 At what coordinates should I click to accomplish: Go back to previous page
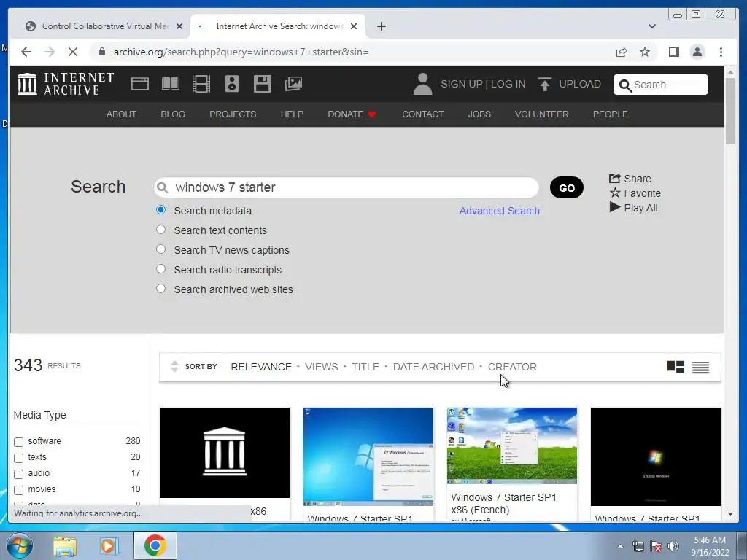click(x=26, y=52)
